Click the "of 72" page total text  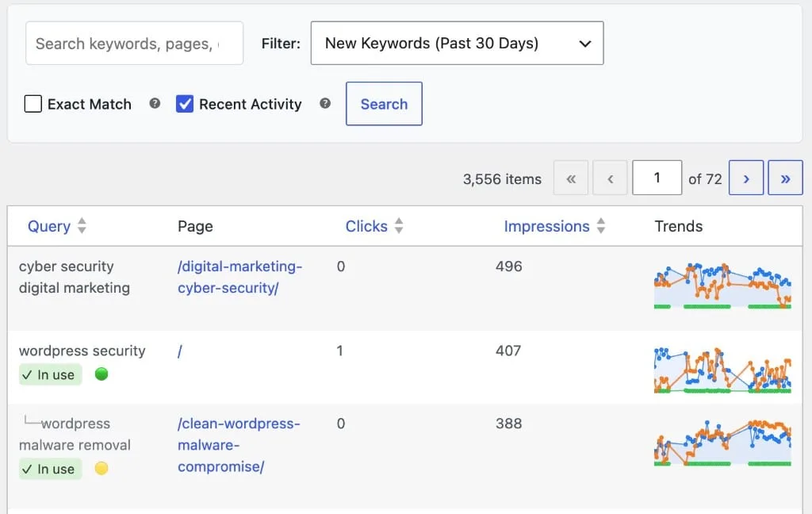click(x=705, y=179)
